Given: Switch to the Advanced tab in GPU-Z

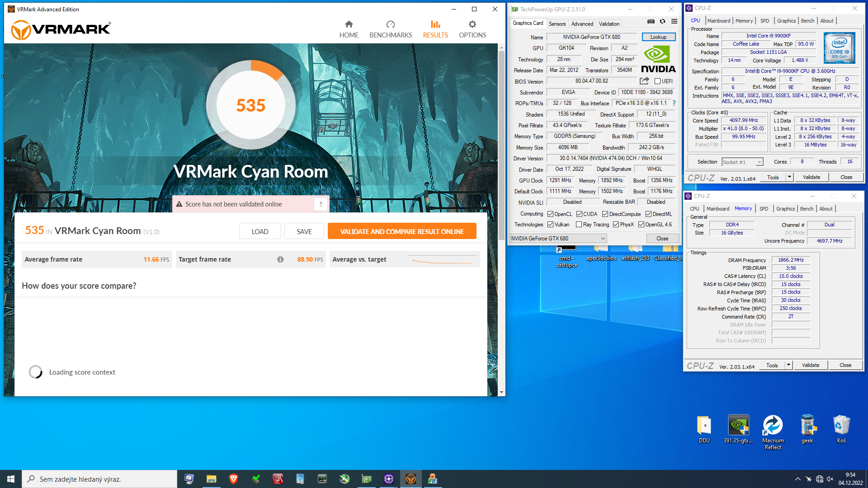Looking at the screenshot, I should [582, 23].
